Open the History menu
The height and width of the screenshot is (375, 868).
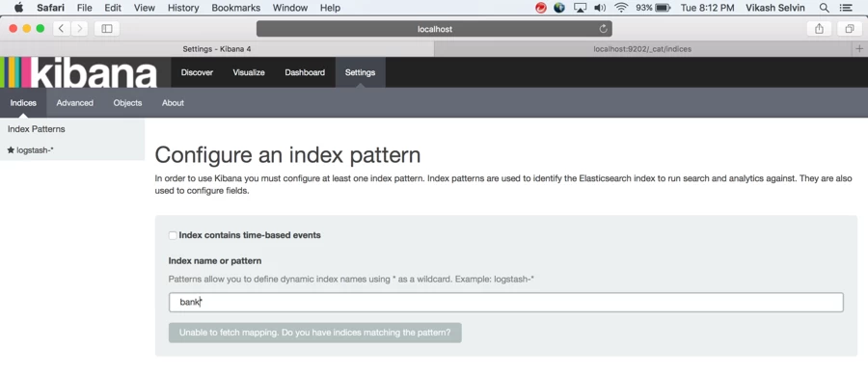tap(183, 8)
